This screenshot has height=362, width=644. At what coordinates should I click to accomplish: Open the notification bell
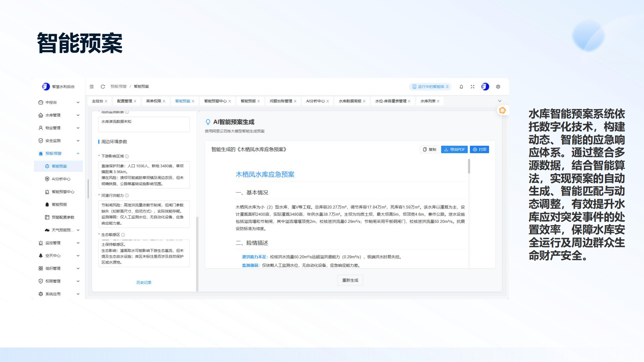pyautogui.click(x=461, y=87)
